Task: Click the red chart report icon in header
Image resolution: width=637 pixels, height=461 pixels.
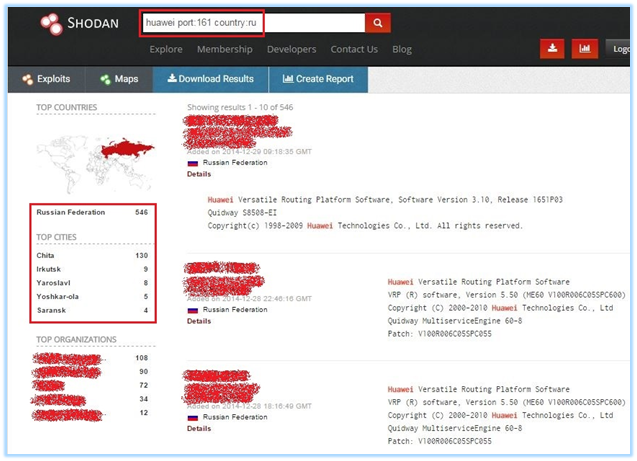Action: (x=585, y=49)
